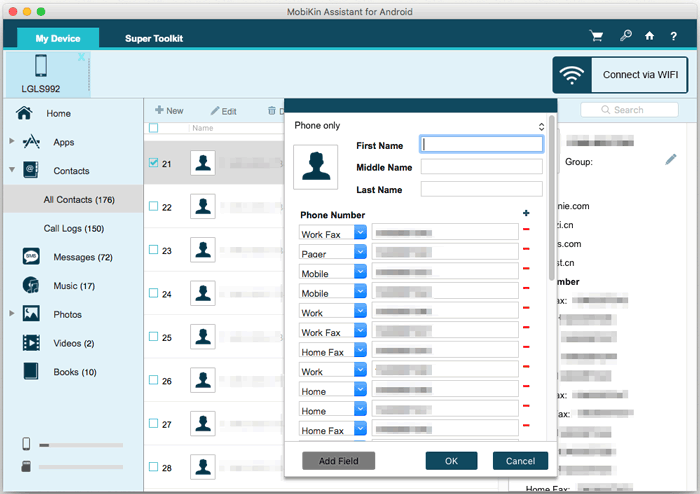The height and width of the screenshot is (494, 700).
Task: Click the trash delete icon in toolbar
Action: point(271,111)
